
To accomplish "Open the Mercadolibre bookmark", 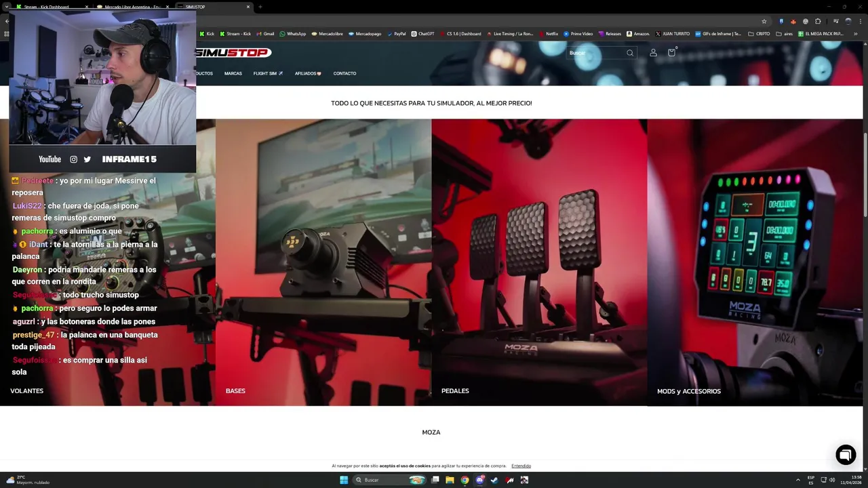I will click(328, 33).
